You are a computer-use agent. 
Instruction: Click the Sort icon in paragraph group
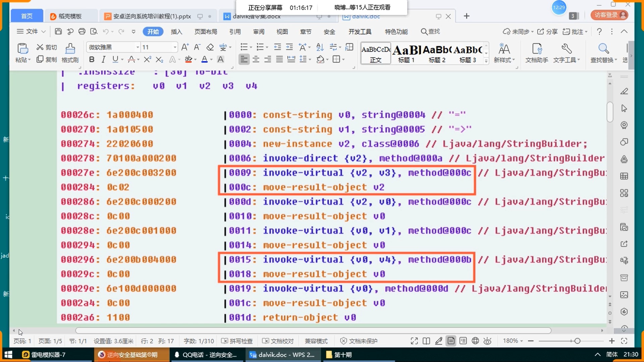[x=320, y=47]
